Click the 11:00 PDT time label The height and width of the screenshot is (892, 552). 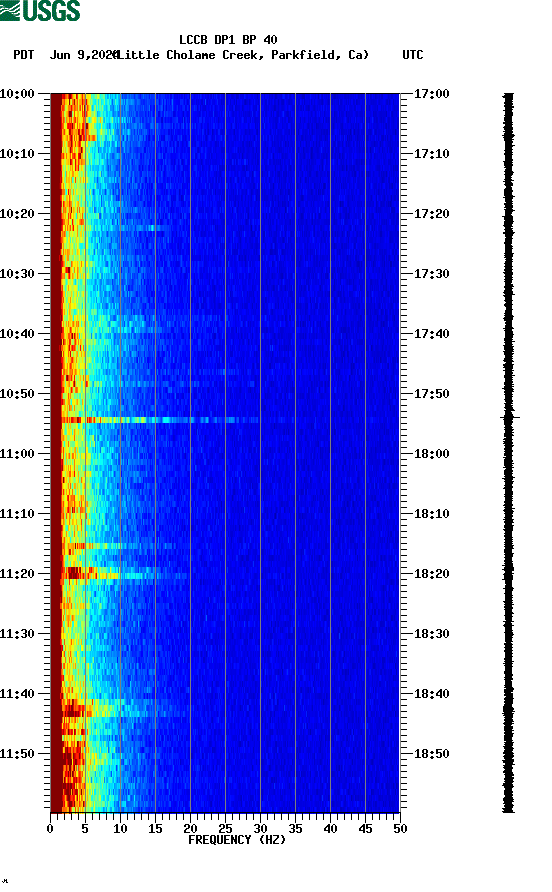[x=17, y=454]
